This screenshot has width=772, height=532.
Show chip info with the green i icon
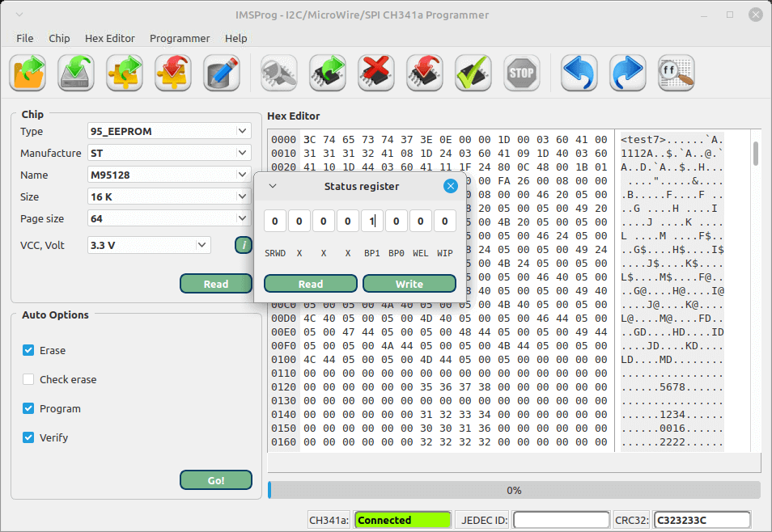[244, 245]
